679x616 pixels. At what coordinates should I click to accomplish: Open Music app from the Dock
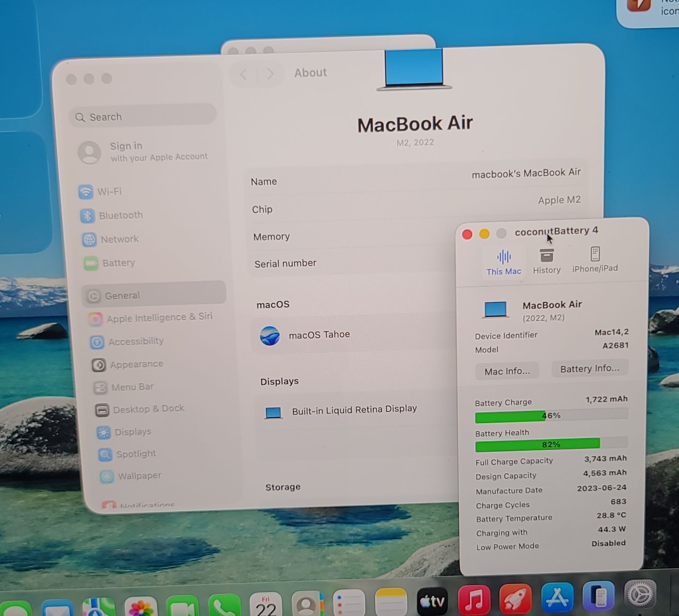click(473, 600)
